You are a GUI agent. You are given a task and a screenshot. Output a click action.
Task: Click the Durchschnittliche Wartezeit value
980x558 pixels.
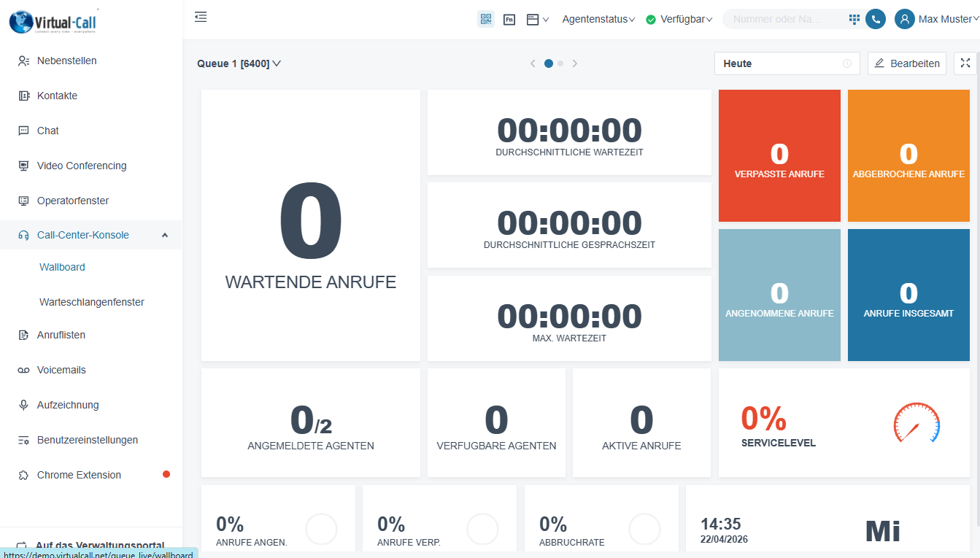[569, 131]
